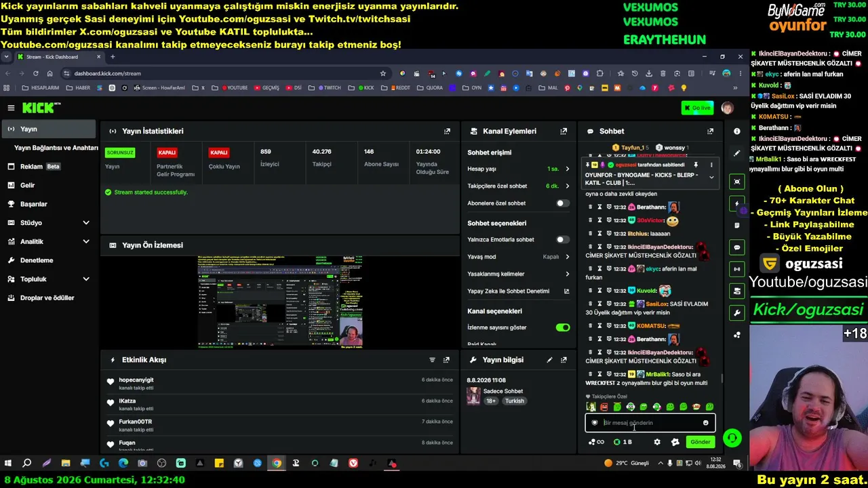
Task: Click the Sohbet chat scrollbar
Action: pos(722,379)
